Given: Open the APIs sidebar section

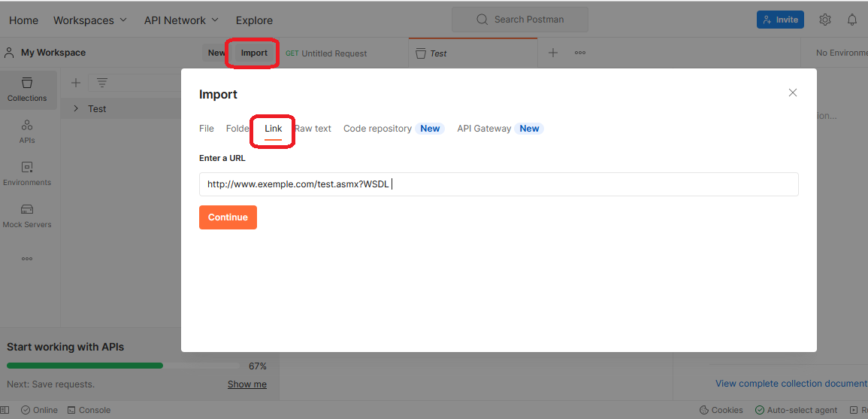Looking at the screenshot, I should 27,131.
